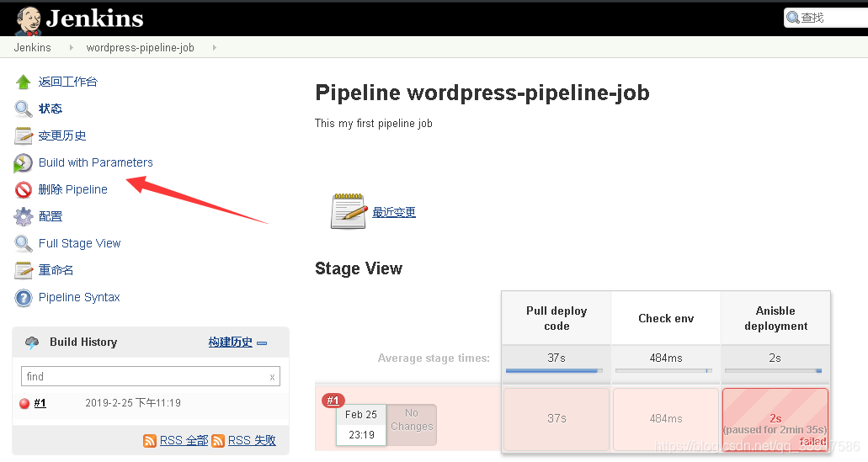Open the 返回工作台 link
The height and width of the screenshot is (462, 868).
tap(68, 82)
